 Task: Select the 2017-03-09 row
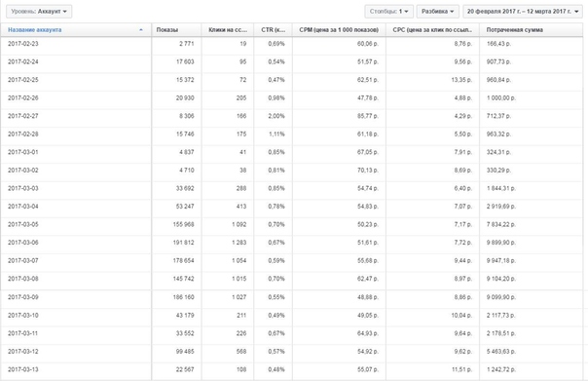292,297
